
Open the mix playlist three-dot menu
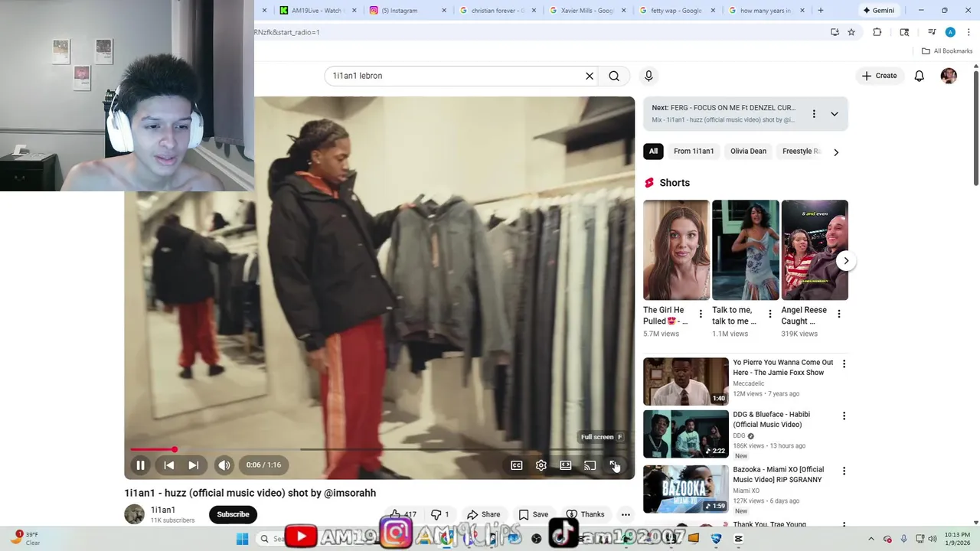point(814,114)
